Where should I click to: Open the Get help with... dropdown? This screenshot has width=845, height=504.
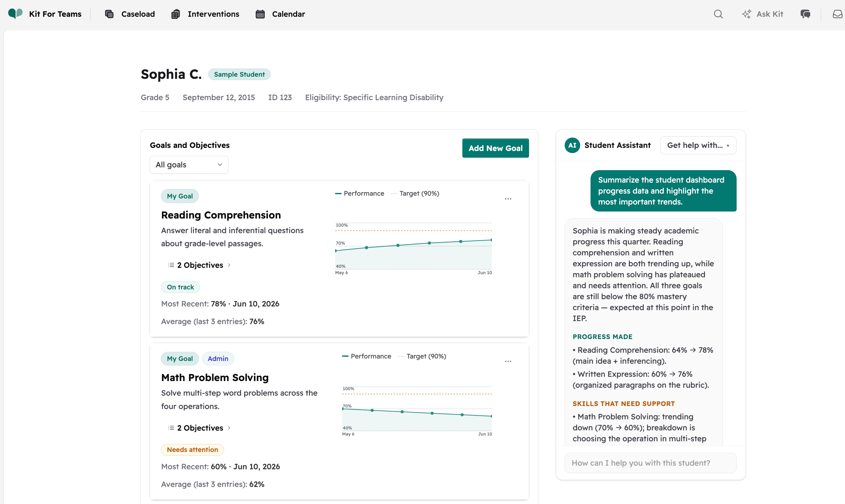coord(698,145)
